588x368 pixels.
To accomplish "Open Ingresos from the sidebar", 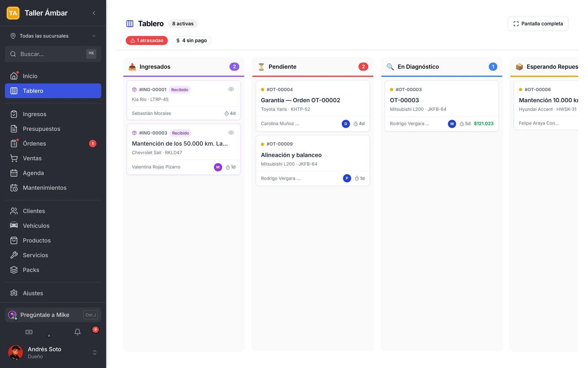I will pyautogui.click(x=53, y=114).
